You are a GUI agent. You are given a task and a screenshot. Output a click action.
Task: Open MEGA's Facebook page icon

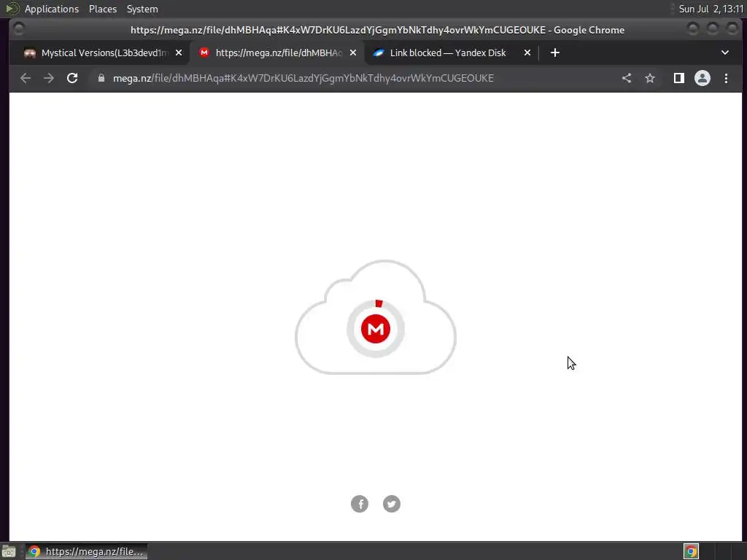pos(360,504)
